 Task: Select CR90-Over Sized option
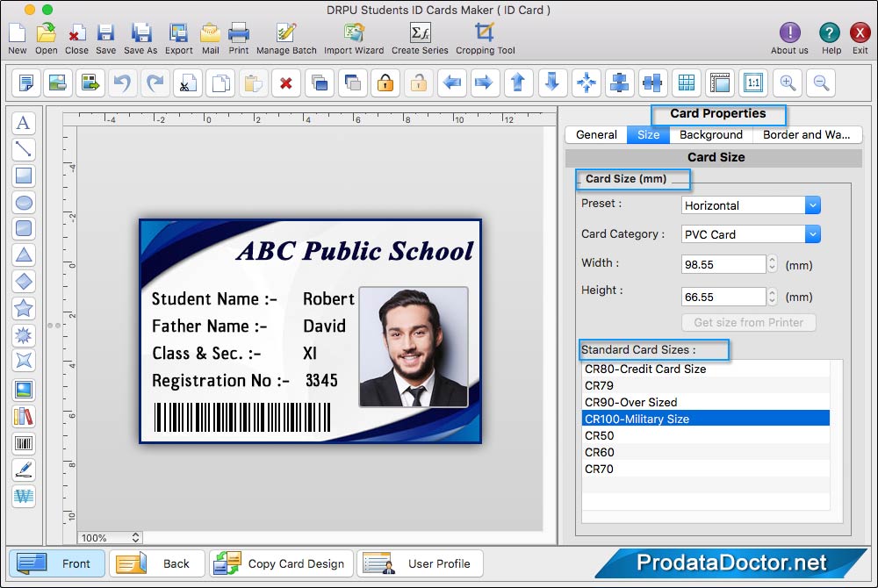706,402
